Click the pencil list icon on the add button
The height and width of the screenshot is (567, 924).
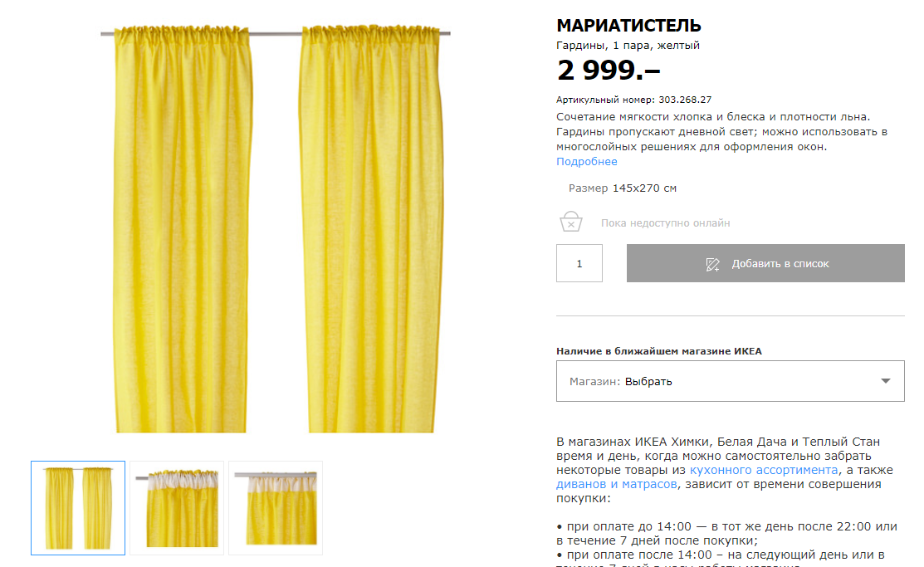coord(712,264)
